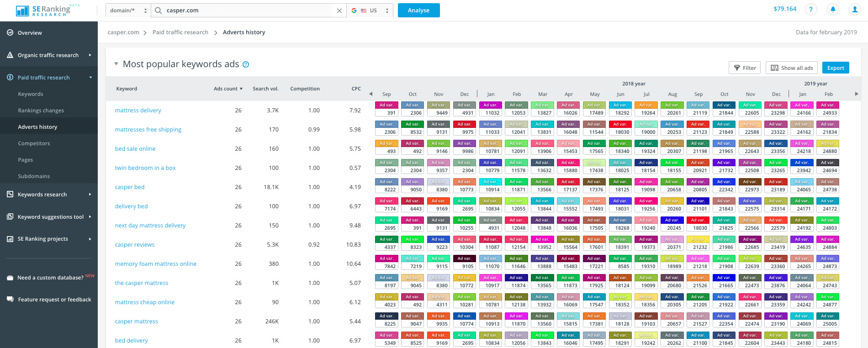
Task: Open the Filter button
Action: 745,68
